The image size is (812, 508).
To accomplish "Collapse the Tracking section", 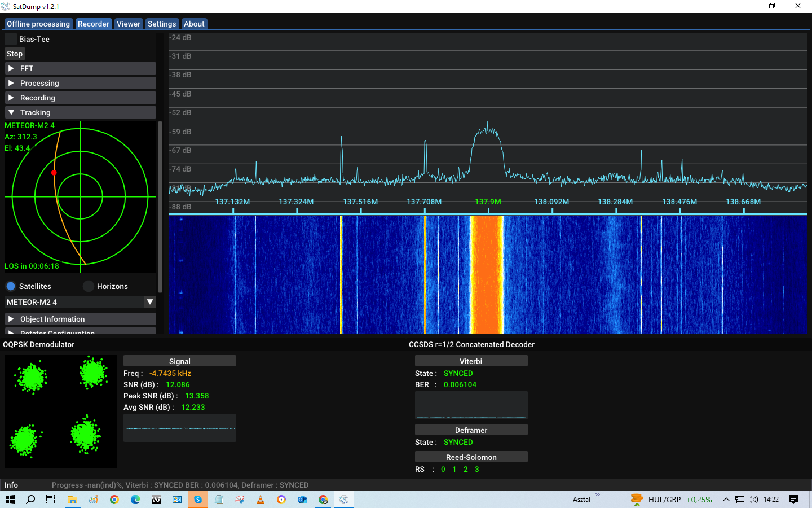I will point(80,112).
